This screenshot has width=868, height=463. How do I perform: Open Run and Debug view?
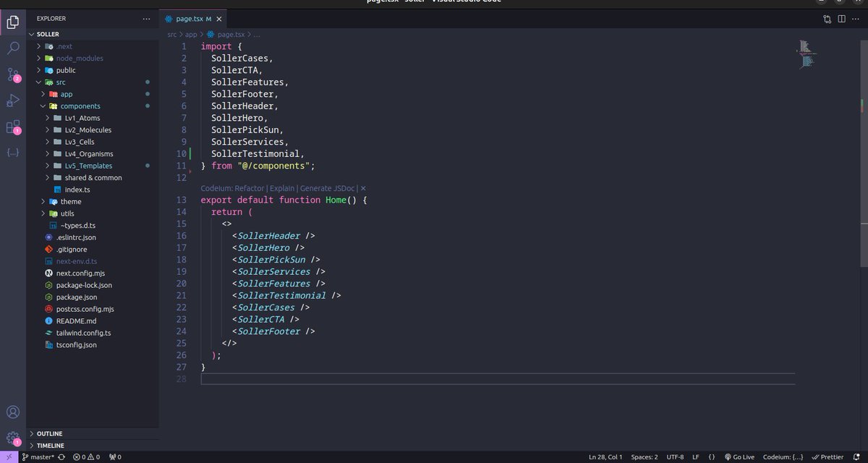(x=13, y=101)
